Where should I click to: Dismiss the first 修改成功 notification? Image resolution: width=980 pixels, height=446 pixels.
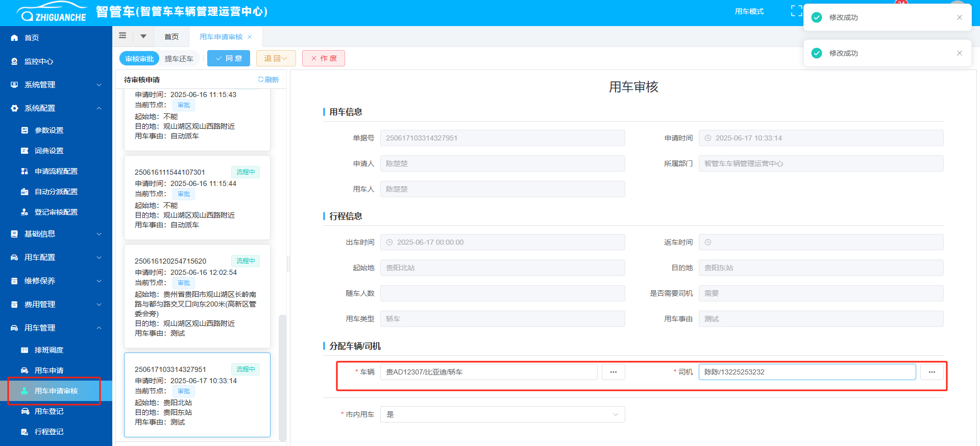(x=959, y=17)
